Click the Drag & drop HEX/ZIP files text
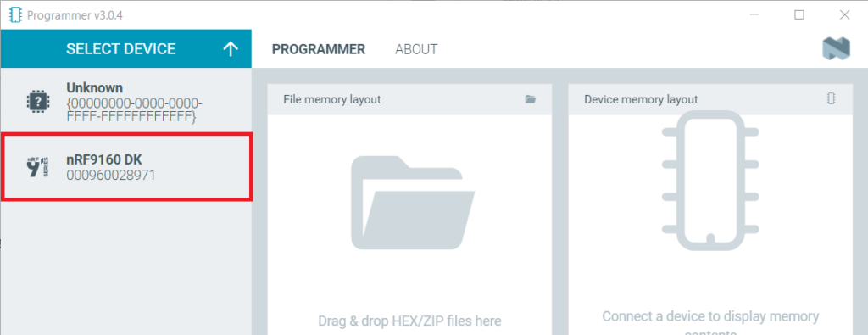This screenshot has height=335, width=868. [409, 321]
